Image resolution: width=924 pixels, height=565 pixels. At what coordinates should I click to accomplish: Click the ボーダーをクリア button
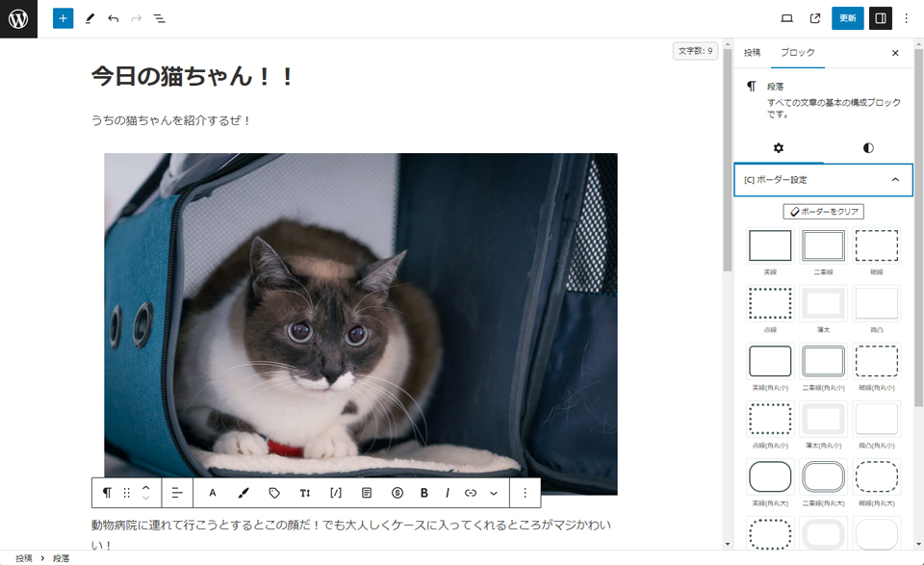822,212
